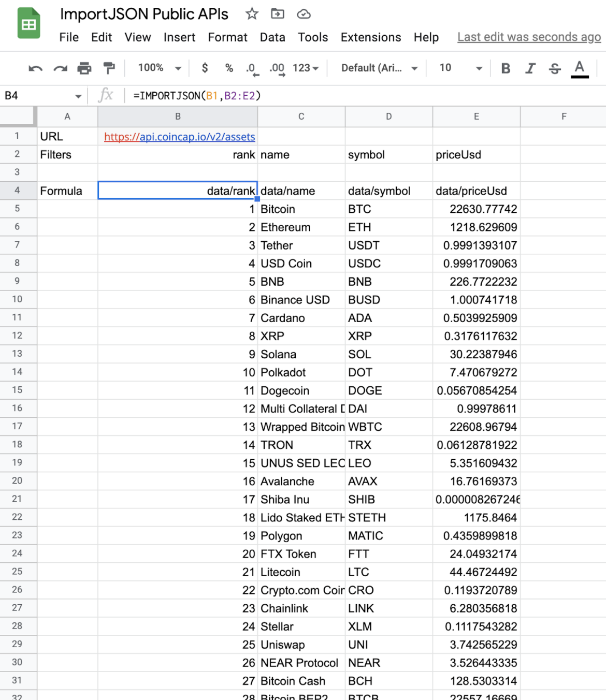The width and height of the screenshot is (606, 700).
Task: Click the undo arrow icon
Action: tap(35, 68)
